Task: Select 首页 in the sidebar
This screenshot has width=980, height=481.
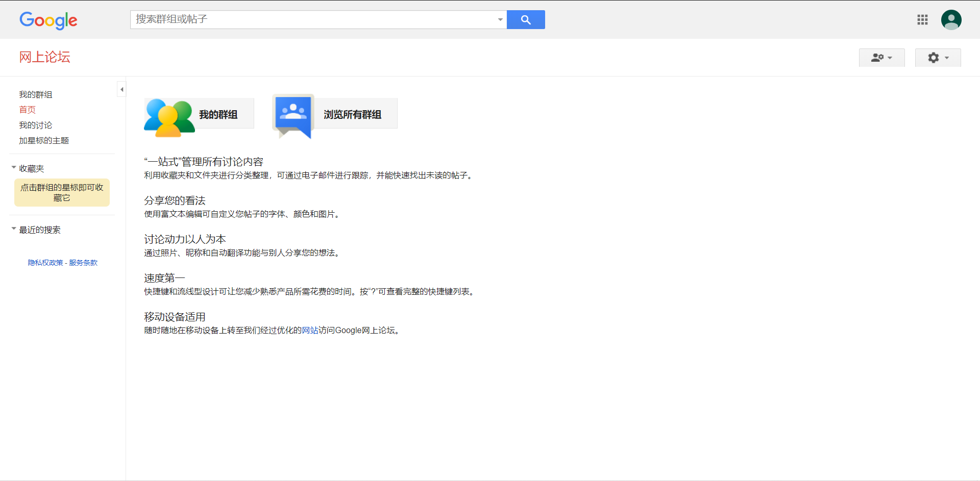Action: (x=28, y=110)
